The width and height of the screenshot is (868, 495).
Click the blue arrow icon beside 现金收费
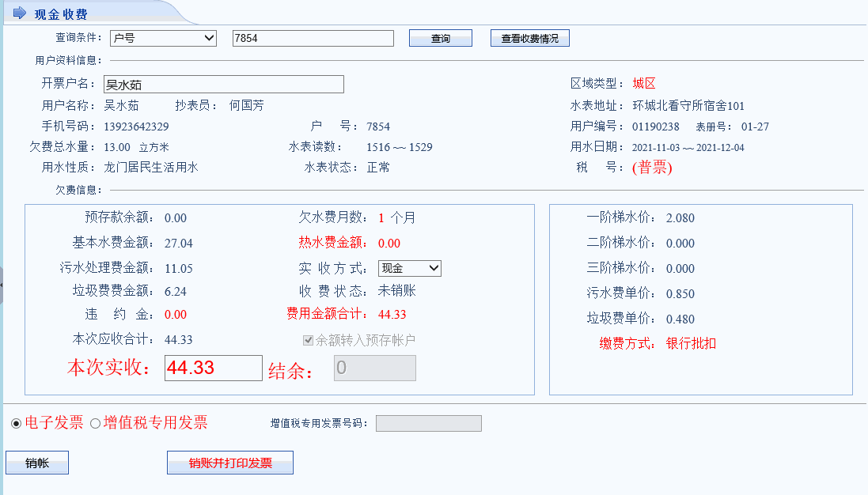pyautogui.click(x=20, y=13)
